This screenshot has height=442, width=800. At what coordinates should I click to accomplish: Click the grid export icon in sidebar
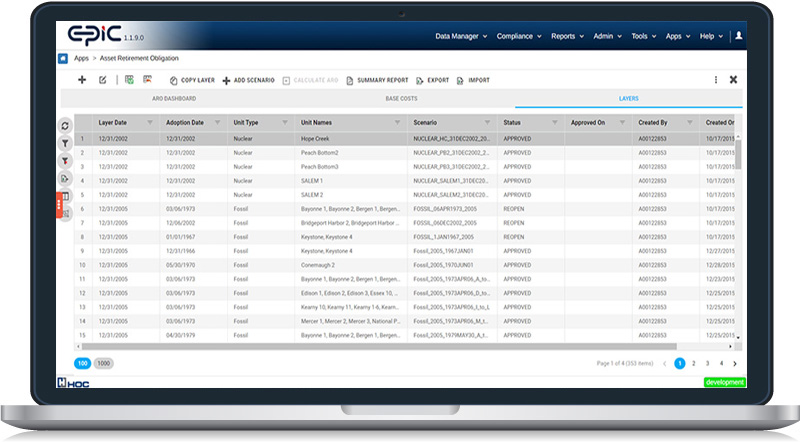click(x=65, y=179)
